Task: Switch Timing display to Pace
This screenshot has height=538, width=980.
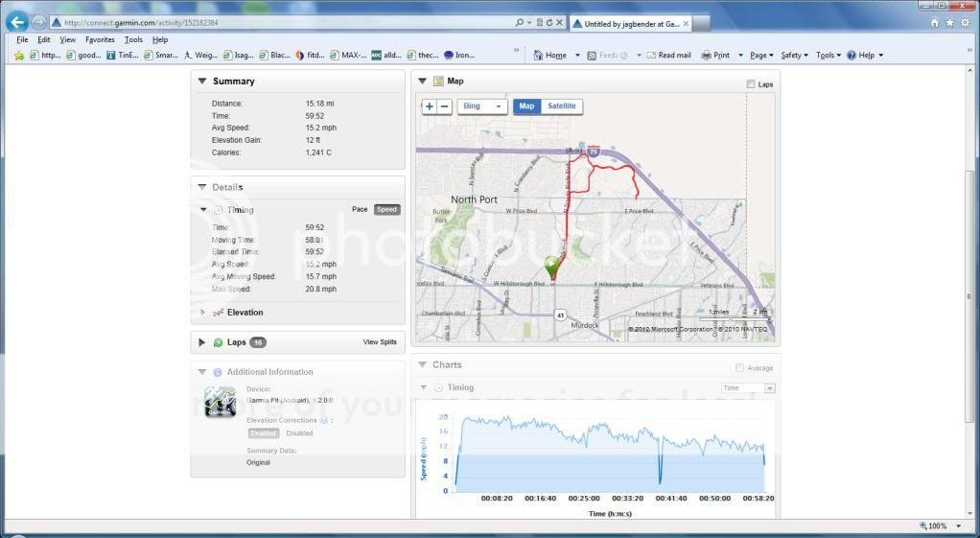Action: pos(360,209)
